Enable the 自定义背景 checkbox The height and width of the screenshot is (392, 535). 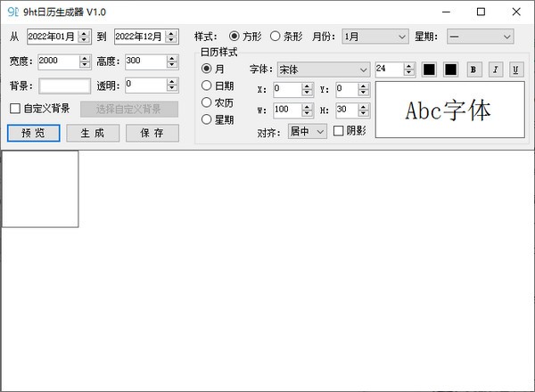(x=14, y=109)
